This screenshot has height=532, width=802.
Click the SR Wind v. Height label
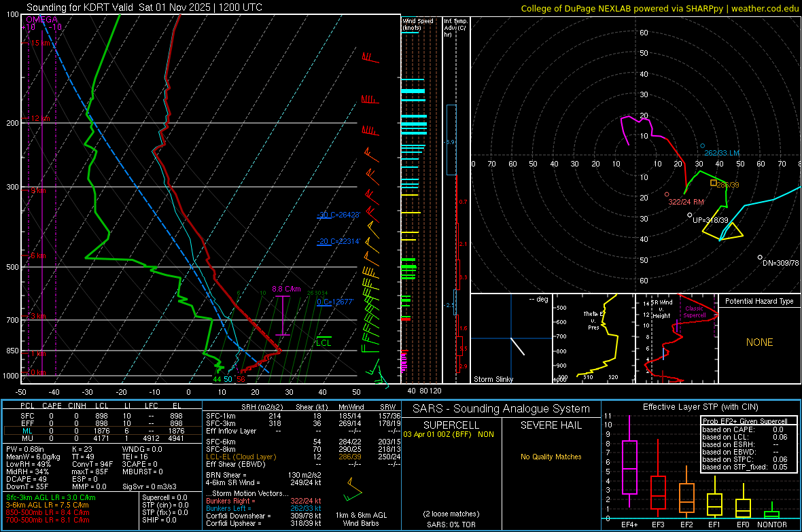point(662,309)
